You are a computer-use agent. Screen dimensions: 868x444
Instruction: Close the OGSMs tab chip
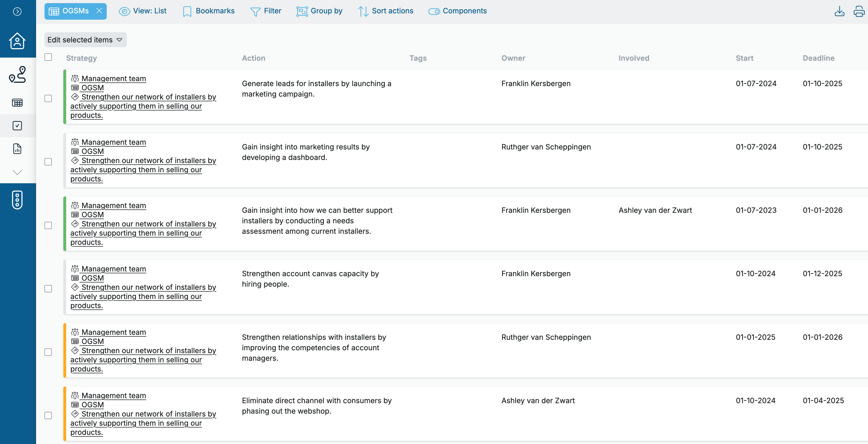(x=99, y=11)
